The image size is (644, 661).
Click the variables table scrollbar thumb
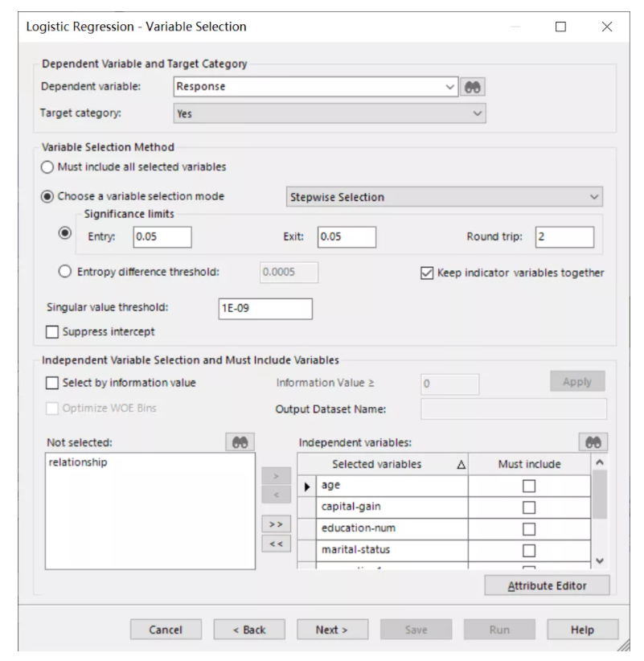pyautogui.click(x=600, y=495)
